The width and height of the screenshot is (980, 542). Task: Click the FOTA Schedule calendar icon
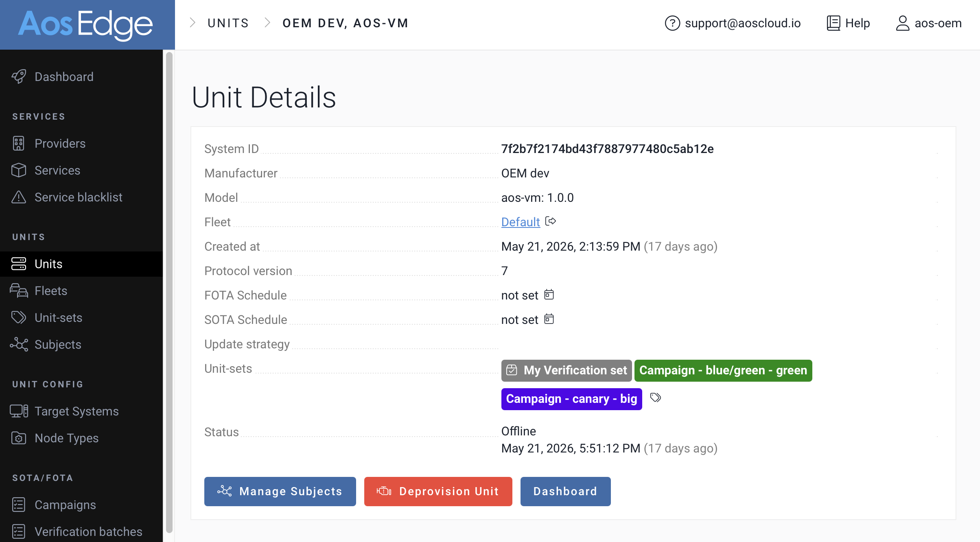pos(549,294)
